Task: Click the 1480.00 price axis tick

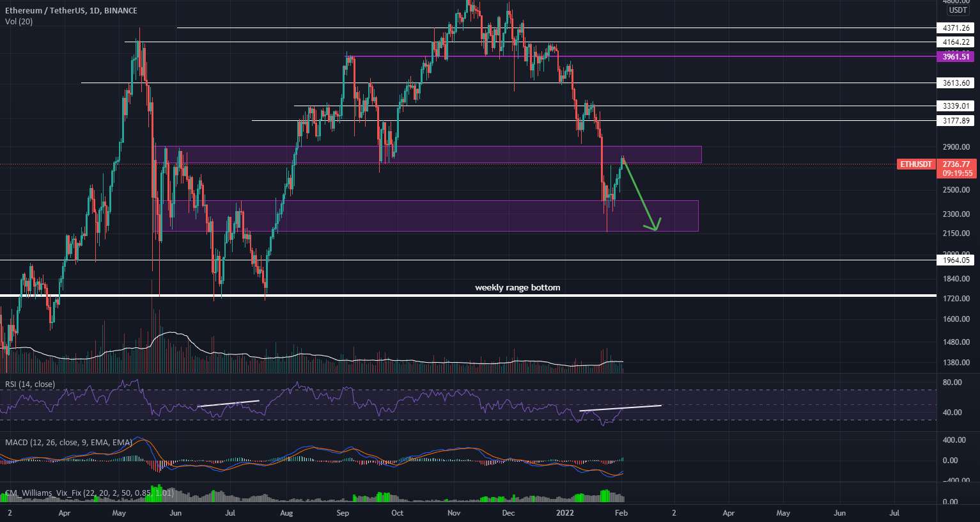Action: coord(956,343)
